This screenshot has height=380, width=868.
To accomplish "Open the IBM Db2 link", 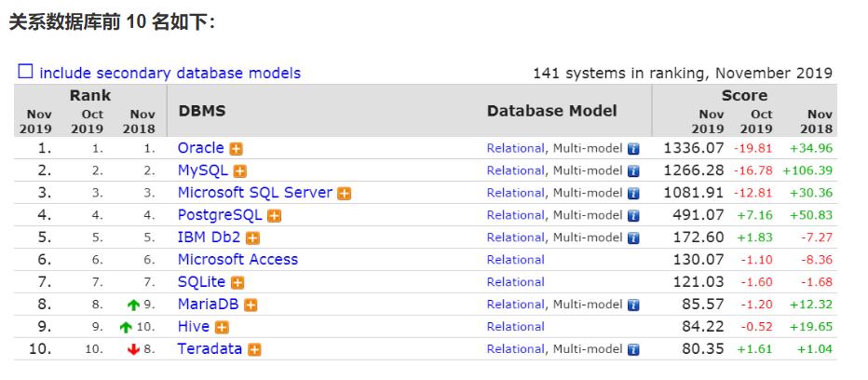I will (x=209, y=237).
